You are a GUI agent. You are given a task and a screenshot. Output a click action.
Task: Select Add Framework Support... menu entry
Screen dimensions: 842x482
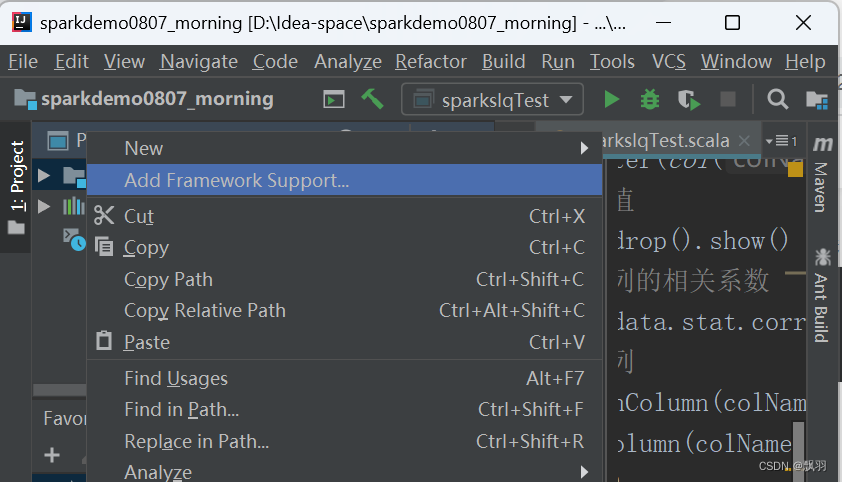[344, 180]
